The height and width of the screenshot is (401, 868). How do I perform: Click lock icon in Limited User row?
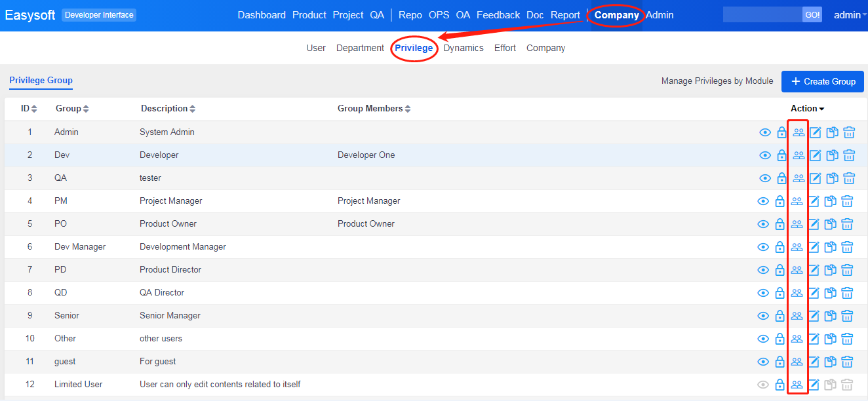click(780, 385)
